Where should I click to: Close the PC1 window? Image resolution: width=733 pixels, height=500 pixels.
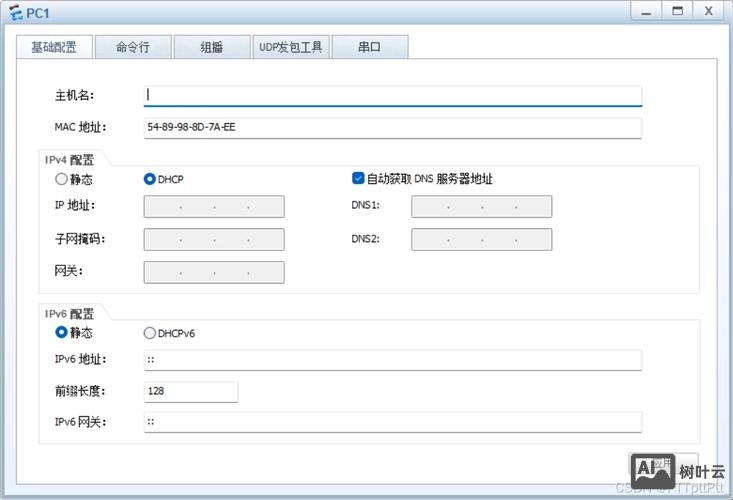click(709, 11)
